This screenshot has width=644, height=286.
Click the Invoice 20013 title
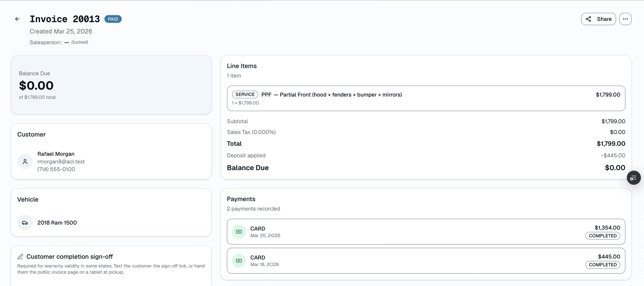click(65, 19)
